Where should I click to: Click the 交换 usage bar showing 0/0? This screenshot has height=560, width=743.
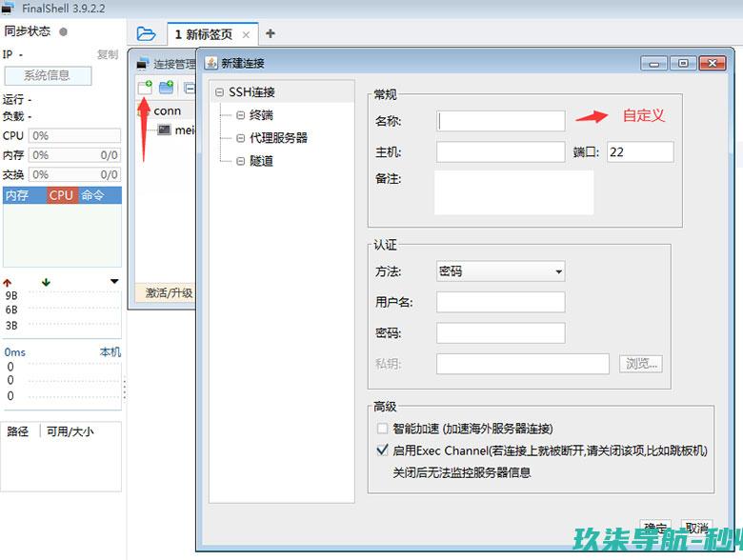coord(74,174)
